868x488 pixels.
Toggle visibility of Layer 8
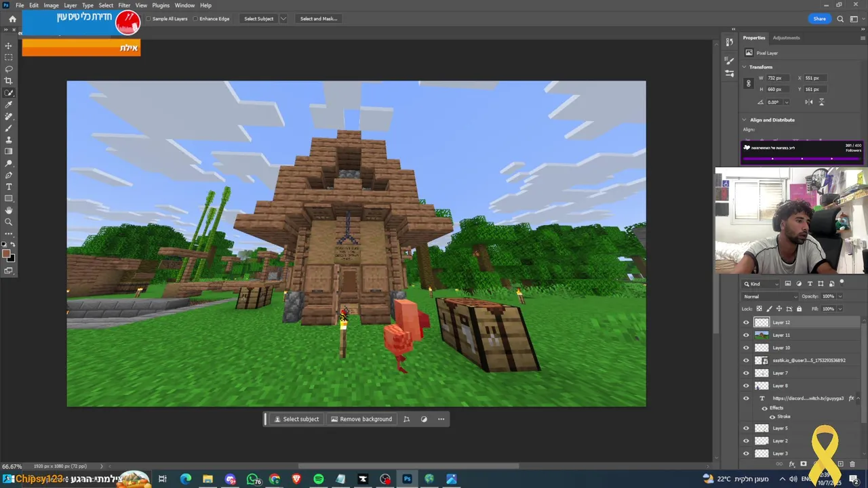pyautogui.click(x=746, y=386)
